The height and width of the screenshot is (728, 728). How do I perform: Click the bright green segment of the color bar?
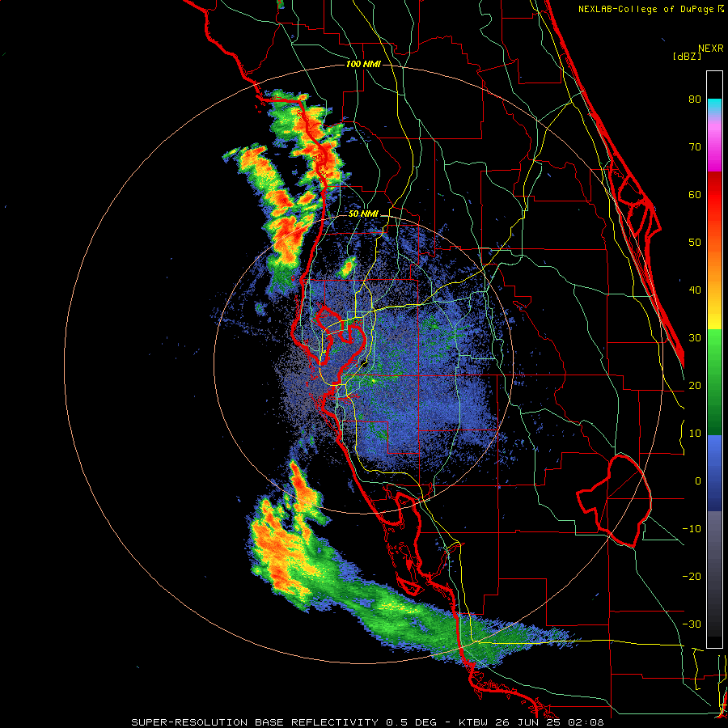[x=714, y=348]
